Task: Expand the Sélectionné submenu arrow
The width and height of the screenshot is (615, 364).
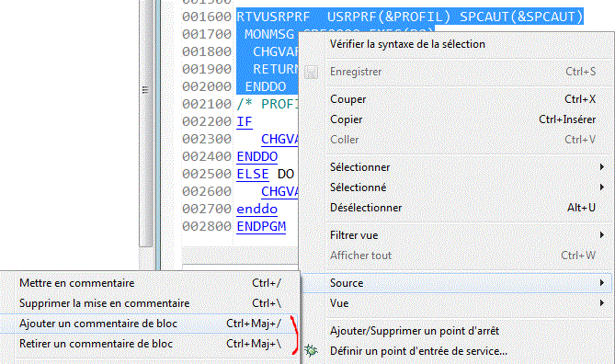Action: click(x=602, y=188)
